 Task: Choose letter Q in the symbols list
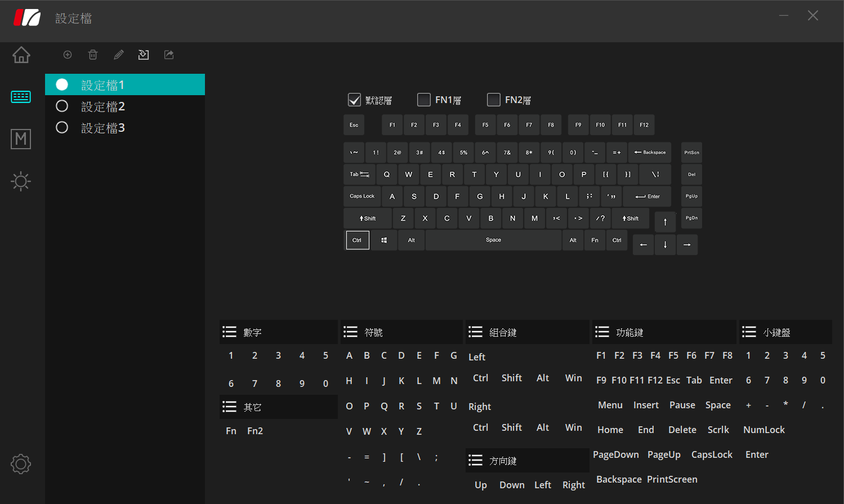[384, 406]
